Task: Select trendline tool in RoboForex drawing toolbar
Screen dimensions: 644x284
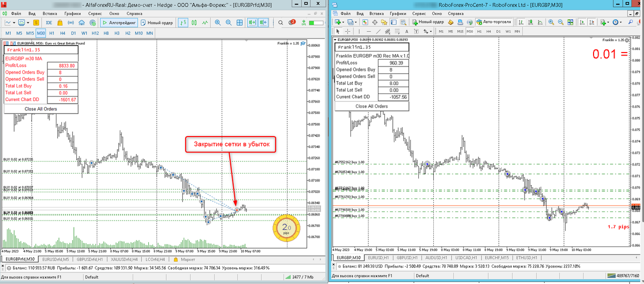Action: pos(378,31)
